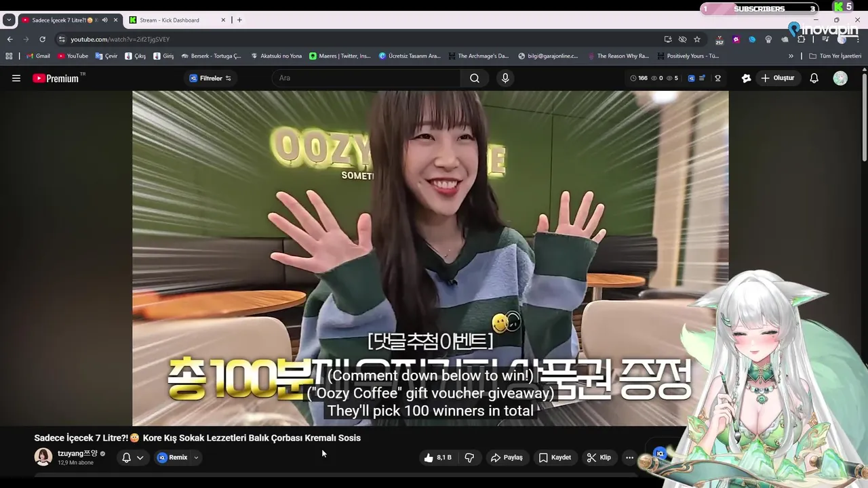Click the vidIQ trophy icon in header
The image size is (868, 488).
(x=717, y=78)
